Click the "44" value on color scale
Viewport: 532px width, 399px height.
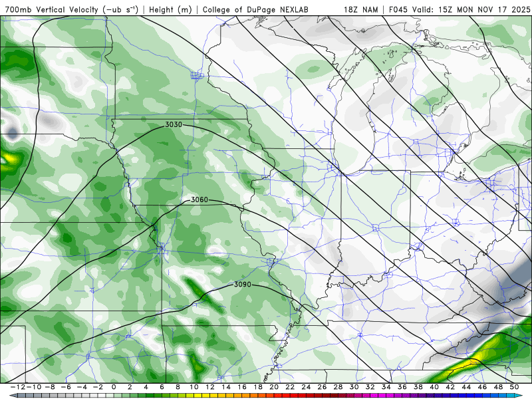tap(466, 387)
